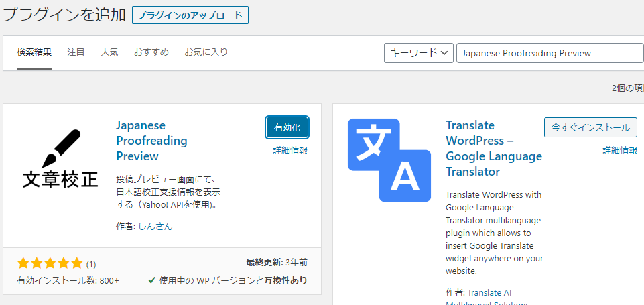Screen dimensions: 644x305
Task: Click the 最終更新: 3年前 text
Action: coord(276,262)
